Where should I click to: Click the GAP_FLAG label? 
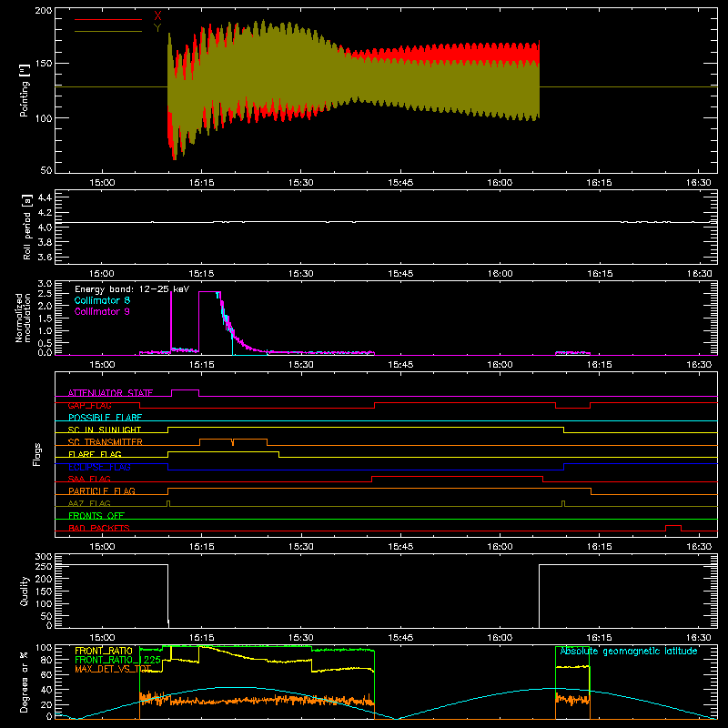click(x=89, y=405)
